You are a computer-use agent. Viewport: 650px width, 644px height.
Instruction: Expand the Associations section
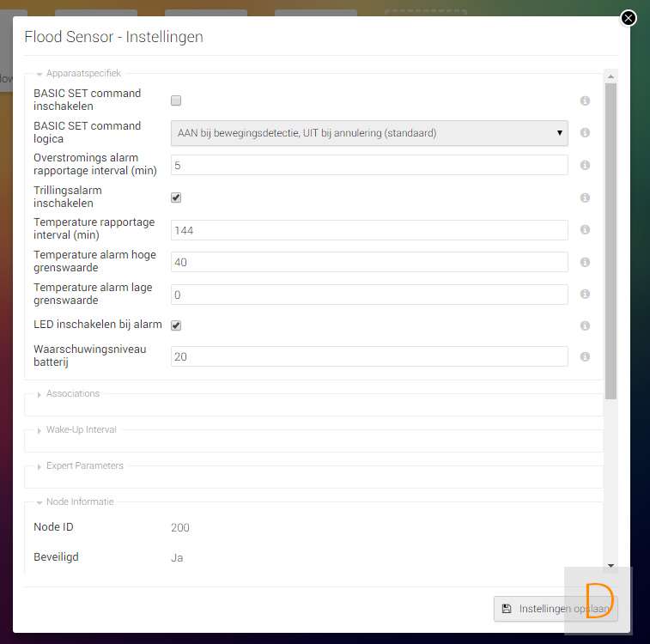[72, 394]
